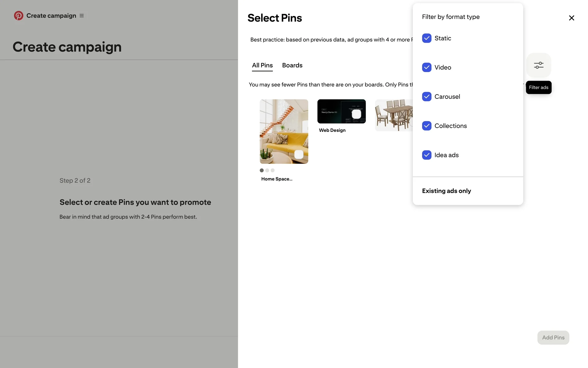
Task: Jump to third carousel dot under Home Space
Action: 273,171
